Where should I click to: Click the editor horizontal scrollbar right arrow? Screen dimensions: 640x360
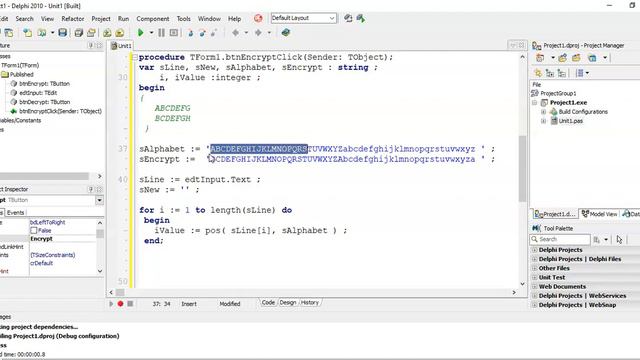point(514,292)
